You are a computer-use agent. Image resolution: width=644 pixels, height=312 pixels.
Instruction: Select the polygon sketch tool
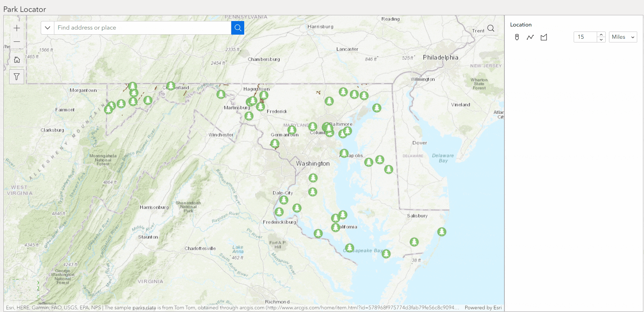pos(543,37)
